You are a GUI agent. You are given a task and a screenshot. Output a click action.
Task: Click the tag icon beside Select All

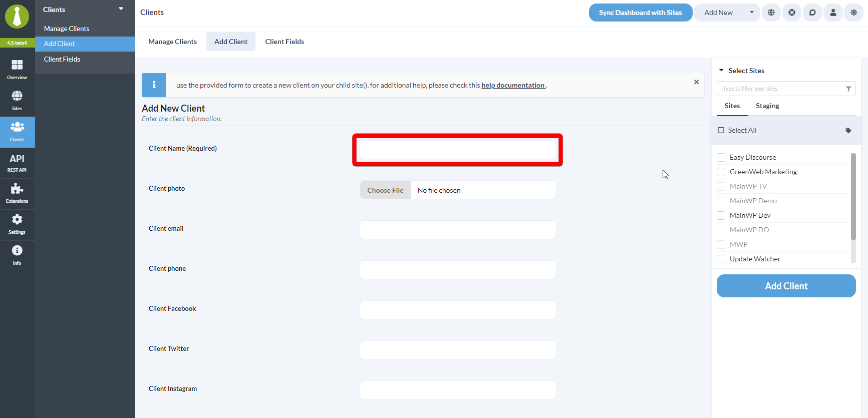coord(848,131)
